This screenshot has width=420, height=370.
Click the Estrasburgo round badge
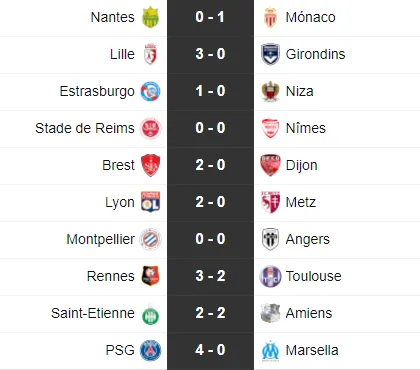[x=150, y=91]
